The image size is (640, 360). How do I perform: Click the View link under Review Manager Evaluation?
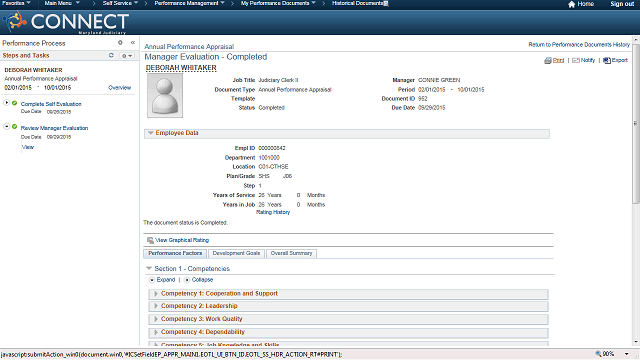[x=28, y=147]
